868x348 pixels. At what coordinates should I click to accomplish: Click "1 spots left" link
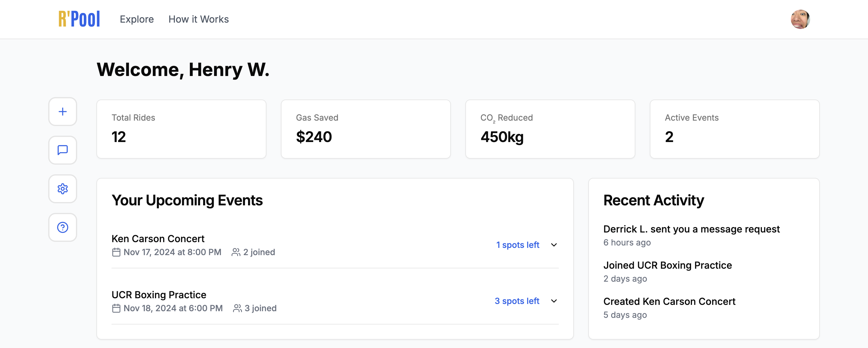[517, 245]
